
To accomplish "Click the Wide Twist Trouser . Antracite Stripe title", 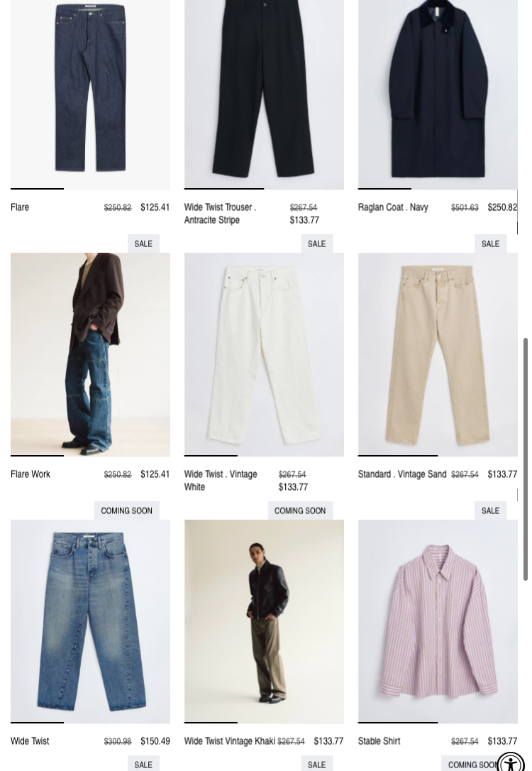I will point(220,214).
